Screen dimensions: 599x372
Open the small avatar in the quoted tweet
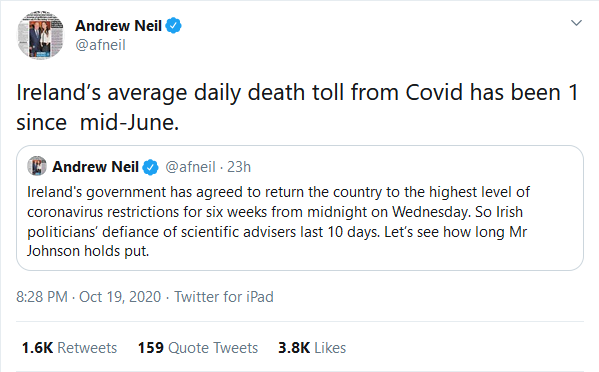(x=37, y=166)
